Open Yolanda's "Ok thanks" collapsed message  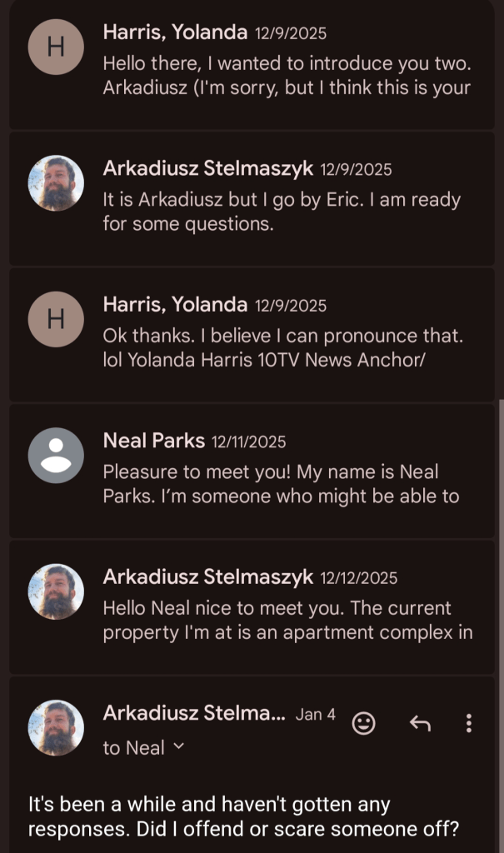pyautogui.click(x=283, y=347)
